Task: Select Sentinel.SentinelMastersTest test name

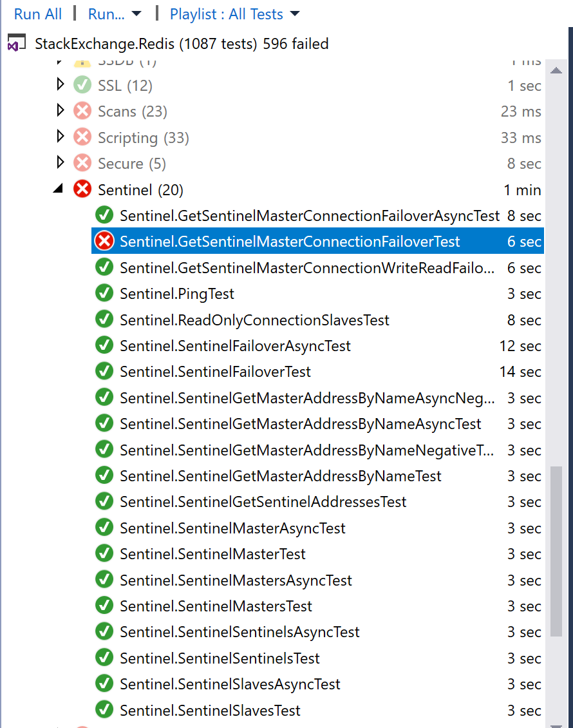Action: [216, 606]
